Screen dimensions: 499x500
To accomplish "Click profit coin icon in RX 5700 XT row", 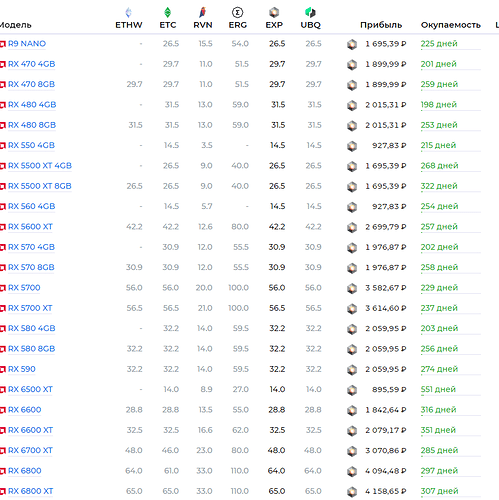I will coord(352,309).
